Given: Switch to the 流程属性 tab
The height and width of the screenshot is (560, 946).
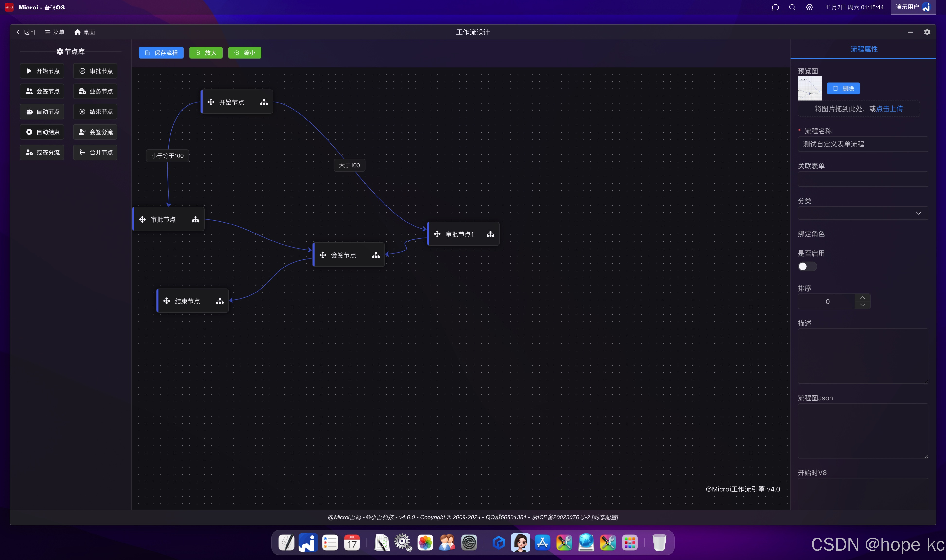Looking at the screenshot, I should pyautogui.click(x=864, y=49).
